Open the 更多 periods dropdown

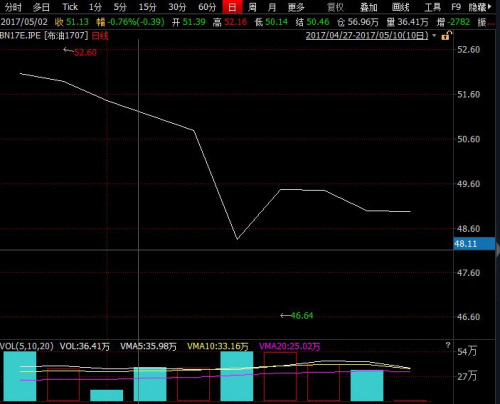296,7
